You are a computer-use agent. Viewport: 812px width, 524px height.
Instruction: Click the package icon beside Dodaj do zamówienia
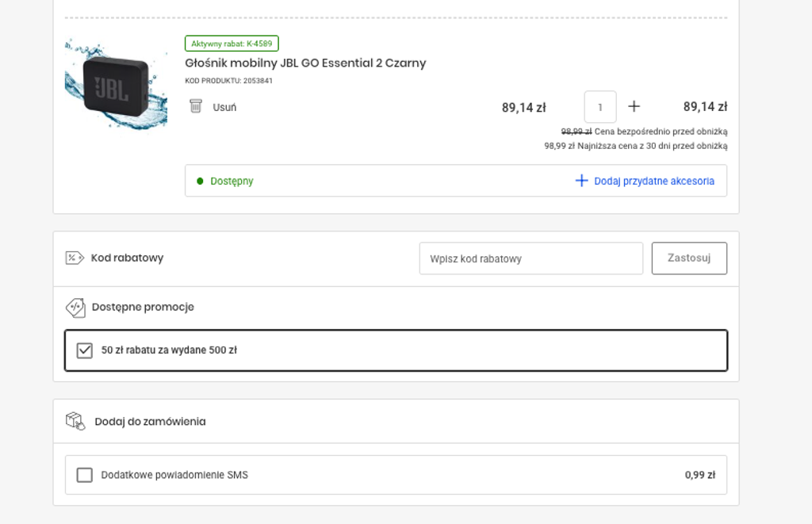(x=75, y=421)
